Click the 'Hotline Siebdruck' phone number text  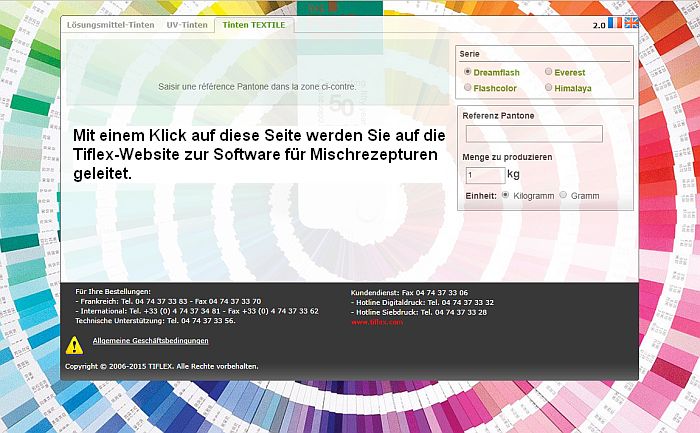pos(419,312)
